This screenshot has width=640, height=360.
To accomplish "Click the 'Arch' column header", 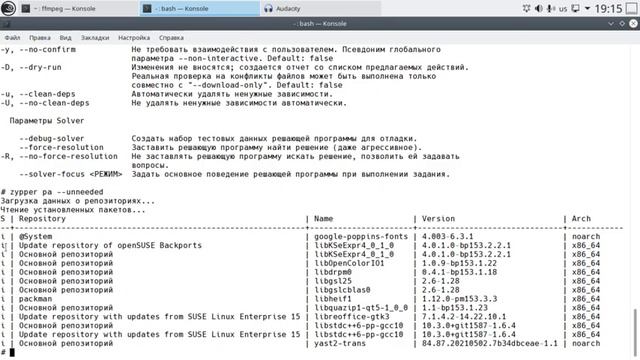I will tap(581, 219).
